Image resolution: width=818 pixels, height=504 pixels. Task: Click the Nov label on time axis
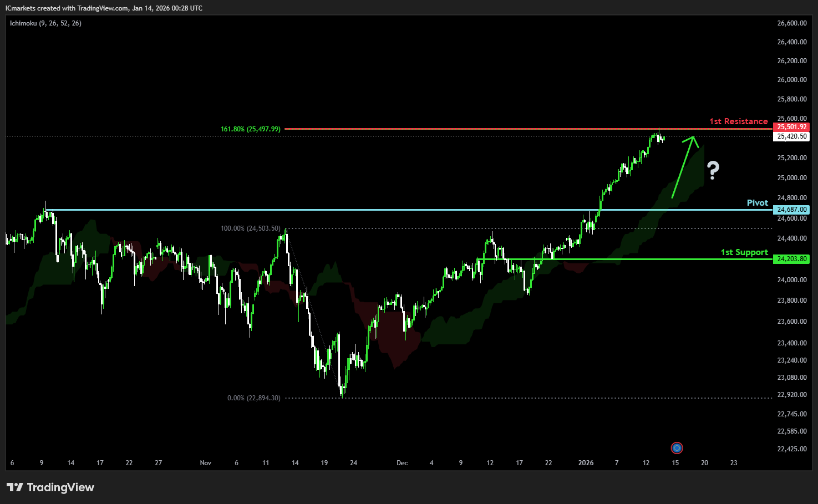click(206, 463)
